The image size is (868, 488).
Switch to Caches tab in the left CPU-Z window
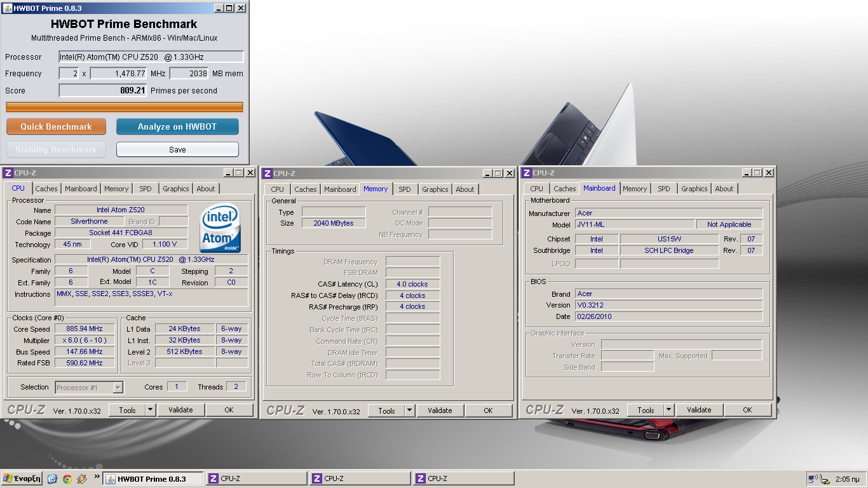46,189
